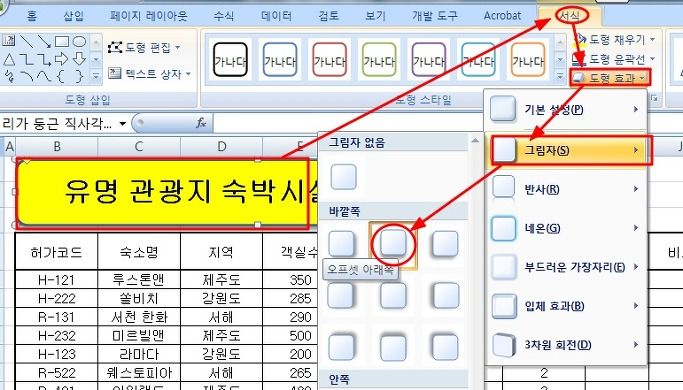Viewport: 683px width, 390px height.
Task: Open the 데이터 ribbon tab
Action: [x=276, y=16]
